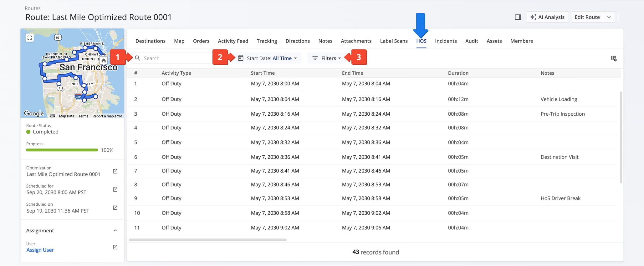Click the Routes breadcrumb
This screenshot has height=266, width=644.
click(33, 8)
